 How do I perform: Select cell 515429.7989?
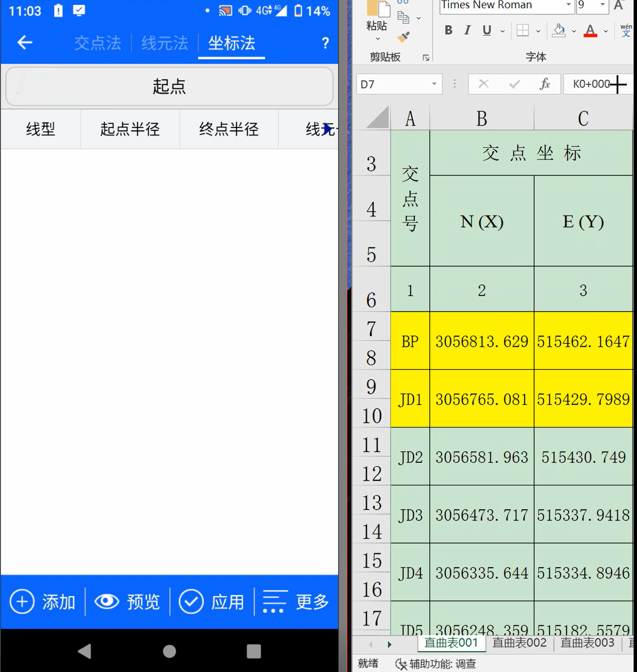pos(583,399)
